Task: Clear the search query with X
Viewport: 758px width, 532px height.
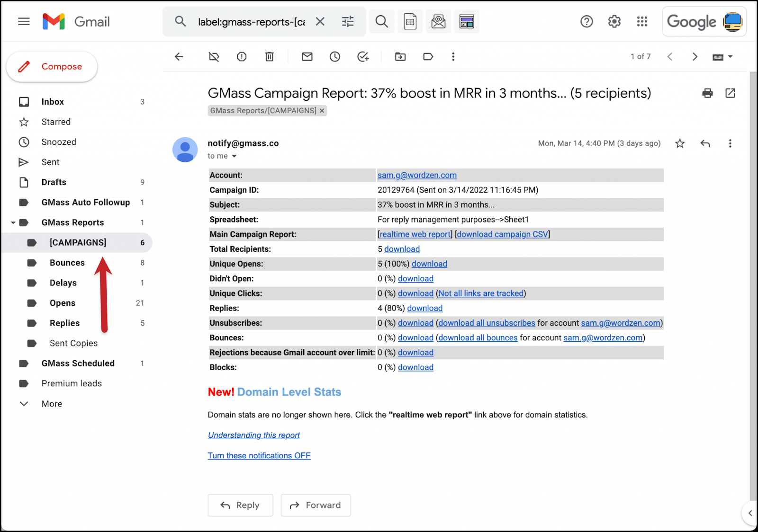Action: point(320,21)
